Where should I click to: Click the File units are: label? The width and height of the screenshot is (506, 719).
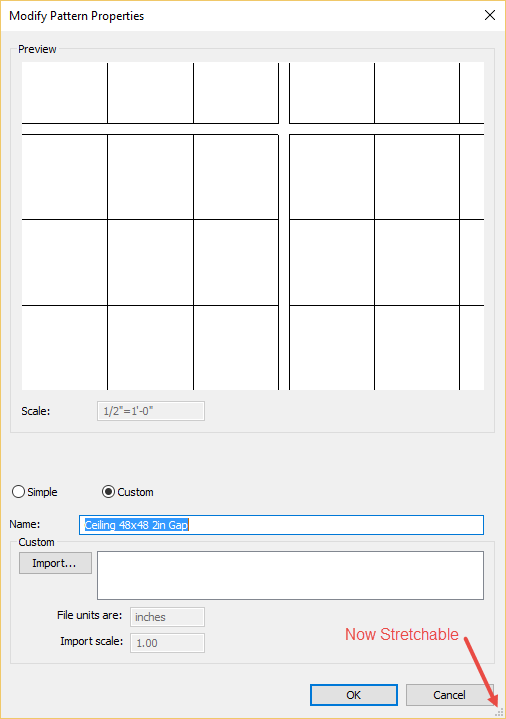[89, 615]
